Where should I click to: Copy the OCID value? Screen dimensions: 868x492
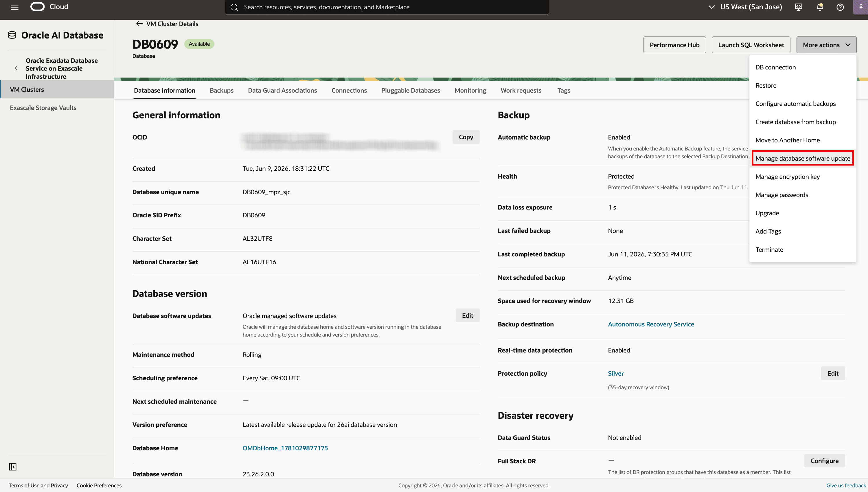click(466, 137)
